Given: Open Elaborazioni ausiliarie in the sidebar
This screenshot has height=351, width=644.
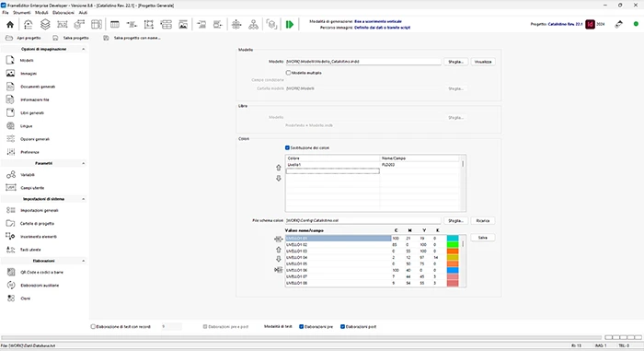Looking at the screenshot, I should 40,286.
